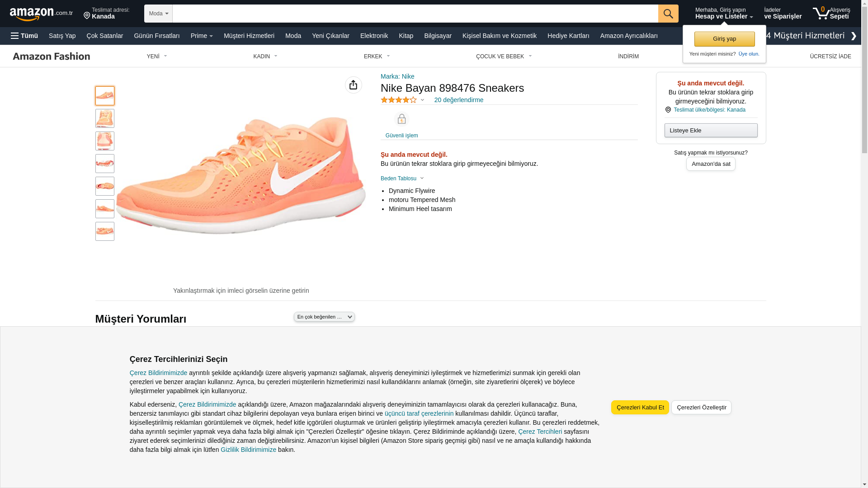This screenshot has height=488, width=868.
Task: Open the shopping cart icon
Action: [x=821, y=14]
